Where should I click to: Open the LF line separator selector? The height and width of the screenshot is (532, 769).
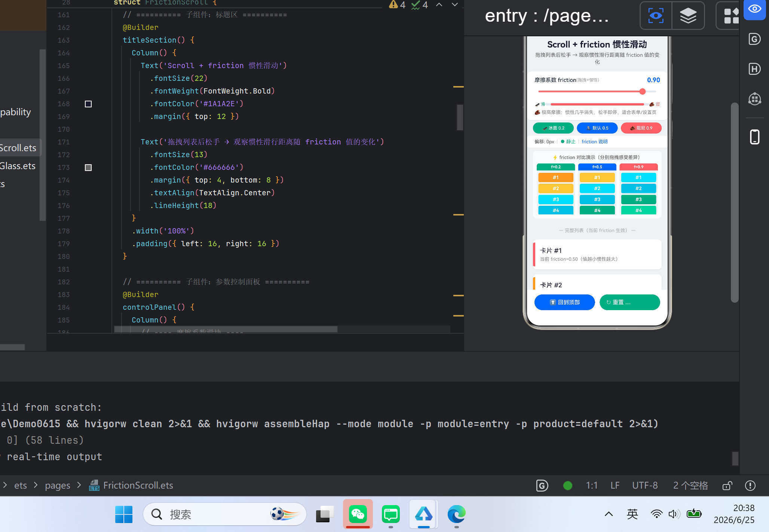tap(615, 486)
